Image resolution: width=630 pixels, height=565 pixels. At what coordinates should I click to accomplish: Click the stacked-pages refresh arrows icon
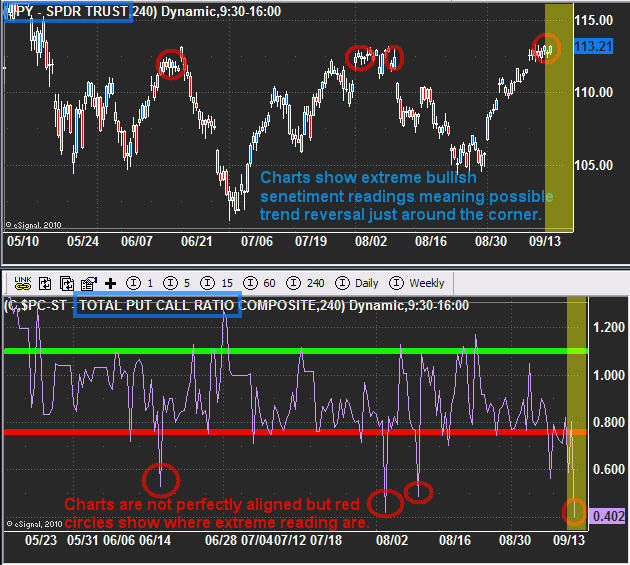coord(67,283)
